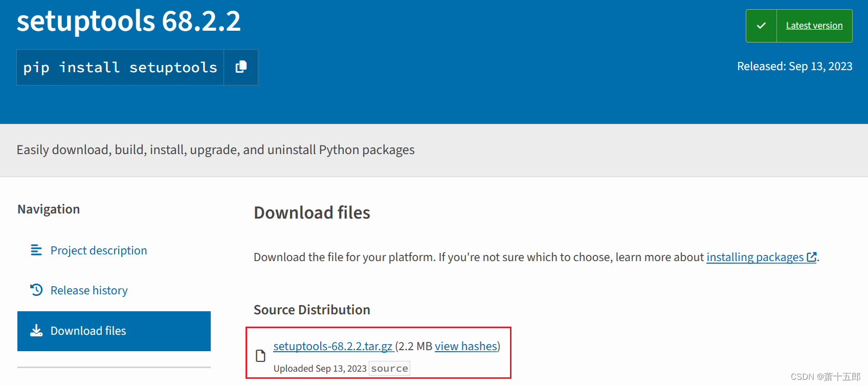This screenshot has height=386, width=868.
Task: Click the green checkmark icon
Action: point(761,26)
